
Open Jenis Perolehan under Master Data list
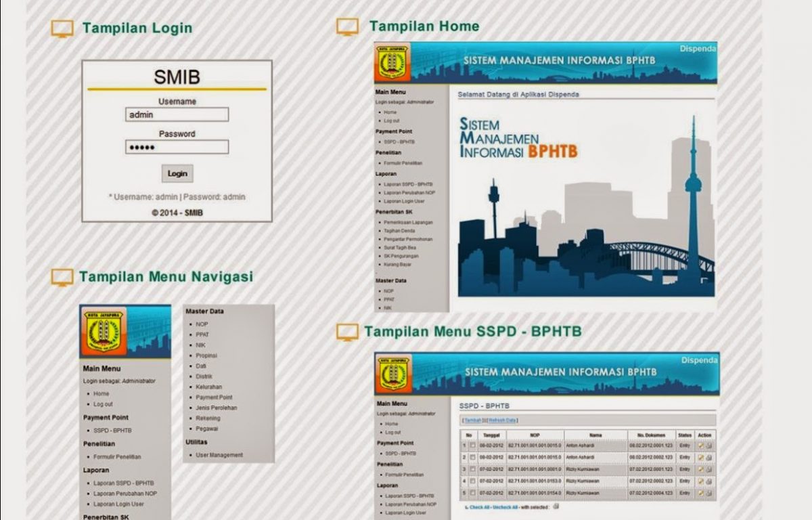pos(217,408)
